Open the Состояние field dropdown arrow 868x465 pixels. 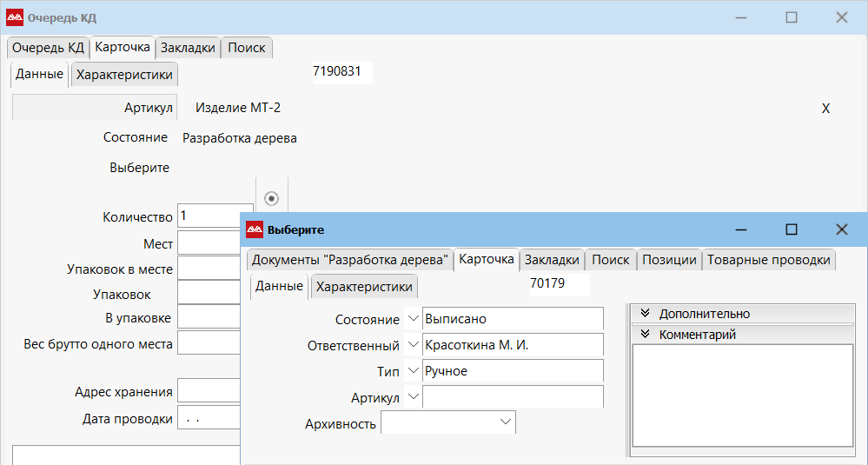point(412,319)
